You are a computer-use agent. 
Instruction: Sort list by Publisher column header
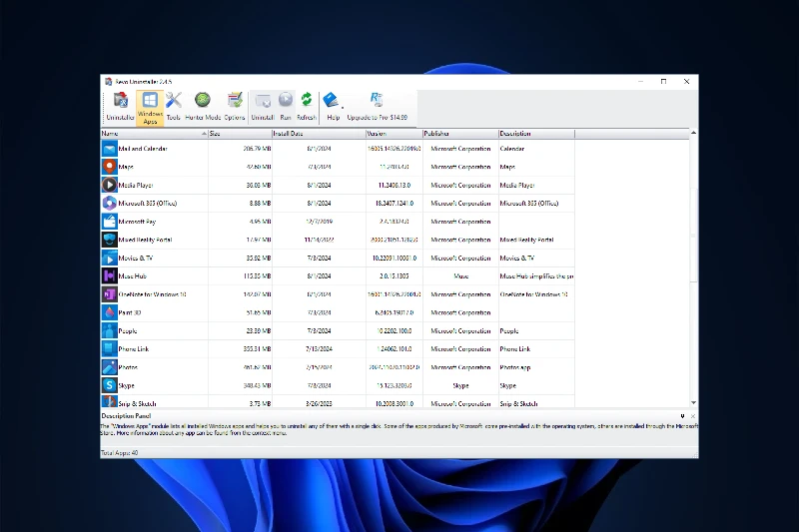pyautogui.click(x=460, y=134)
